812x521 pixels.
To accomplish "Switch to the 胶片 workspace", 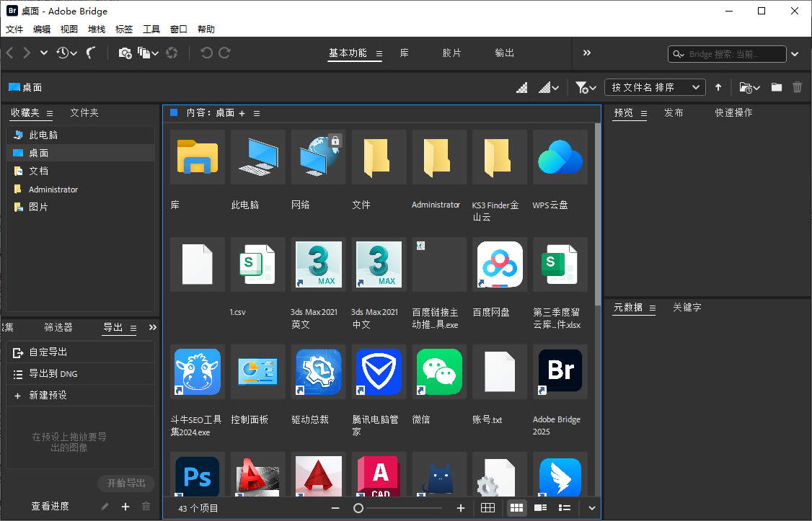I will [451, 53].
